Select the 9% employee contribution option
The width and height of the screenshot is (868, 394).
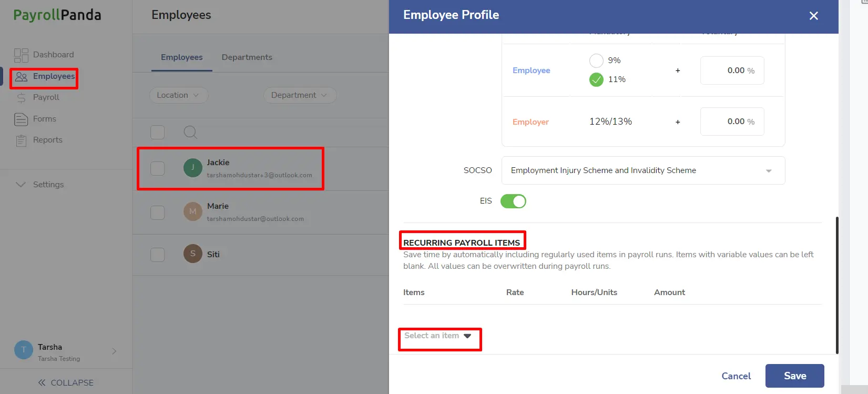(x=596, y=60)
